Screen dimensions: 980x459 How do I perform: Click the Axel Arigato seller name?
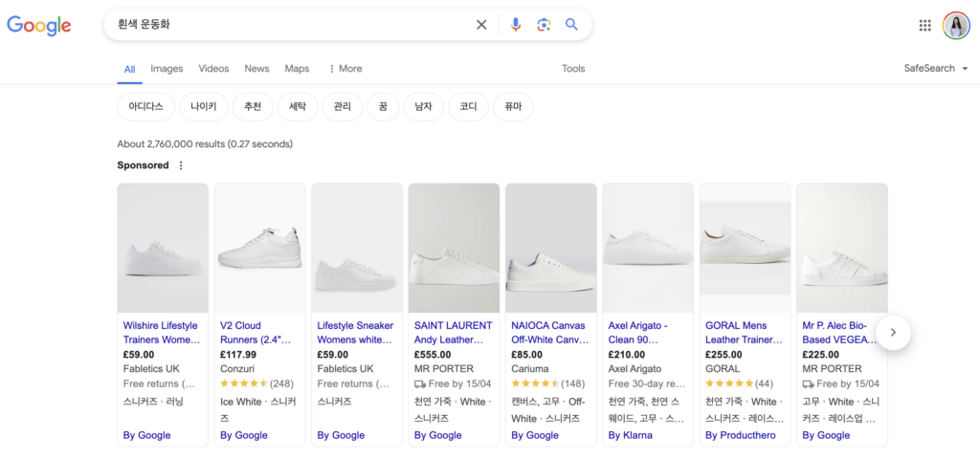635,369
